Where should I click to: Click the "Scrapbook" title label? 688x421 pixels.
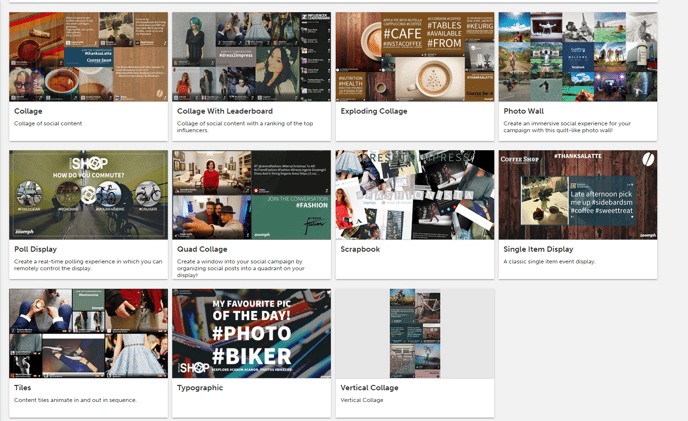click(360, 249)
